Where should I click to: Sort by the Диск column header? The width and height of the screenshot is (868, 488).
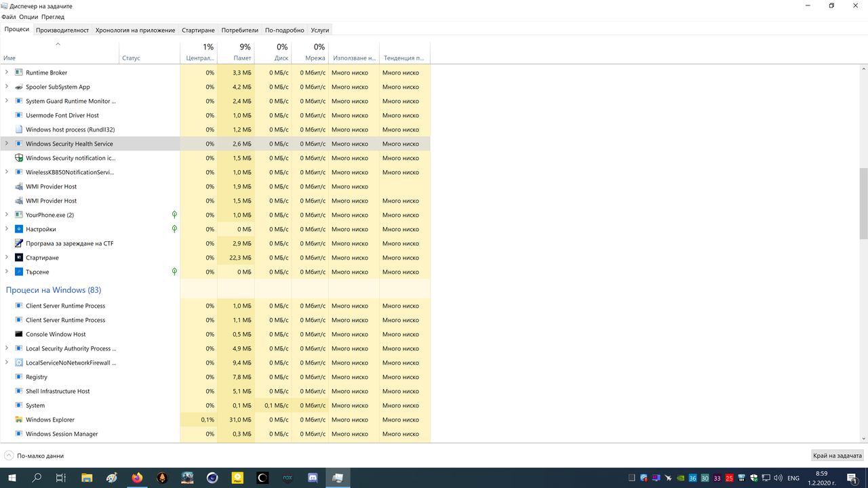coord(273,53)
